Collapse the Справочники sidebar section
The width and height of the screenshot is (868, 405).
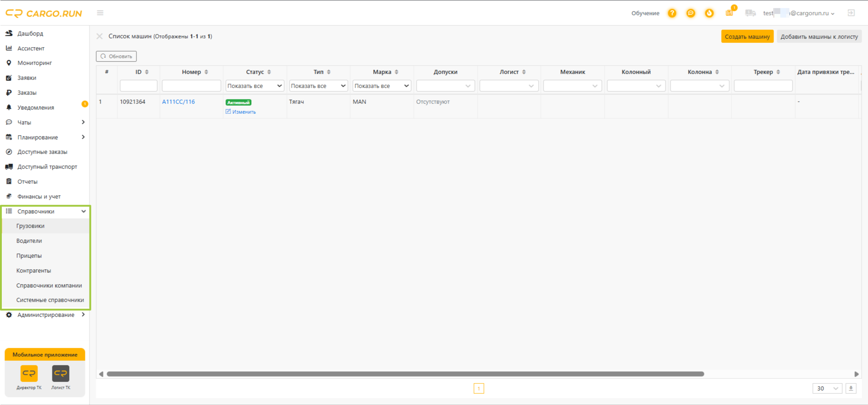pos(45,211)
